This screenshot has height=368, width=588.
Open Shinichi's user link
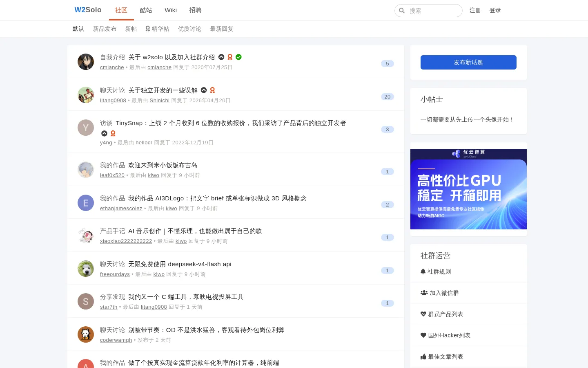[x=160, y=101]
